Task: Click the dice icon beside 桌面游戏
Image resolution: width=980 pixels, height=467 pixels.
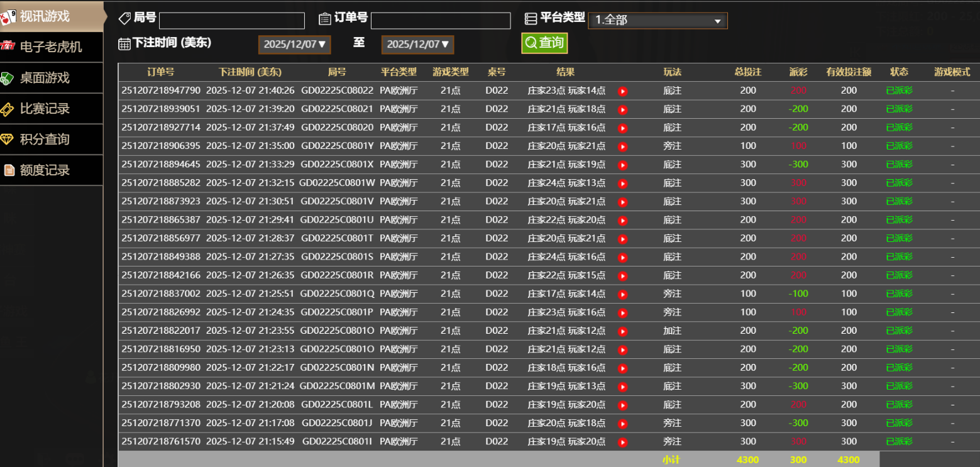Action: tap(8, 78)
